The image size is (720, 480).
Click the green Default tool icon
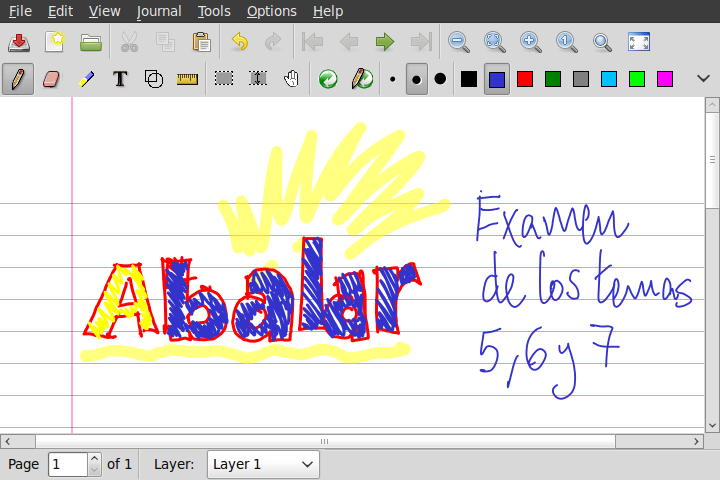[x=328, y=79]
